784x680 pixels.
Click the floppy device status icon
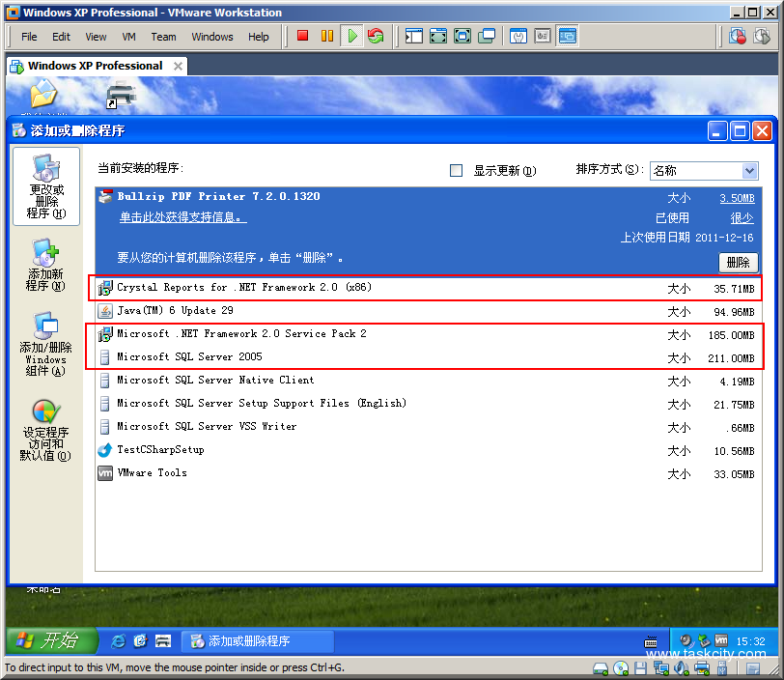tap(640, 668)
